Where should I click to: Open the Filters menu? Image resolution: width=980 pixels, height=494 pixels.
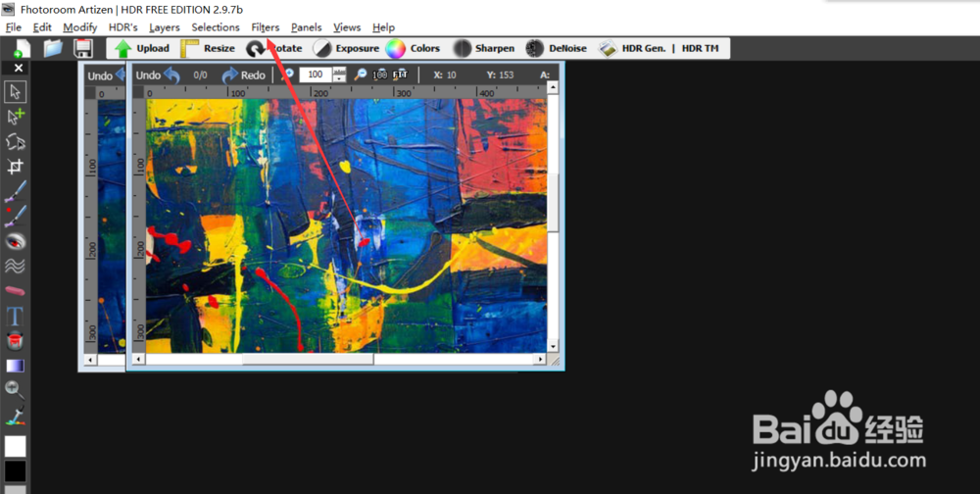[x=265, y=27]
